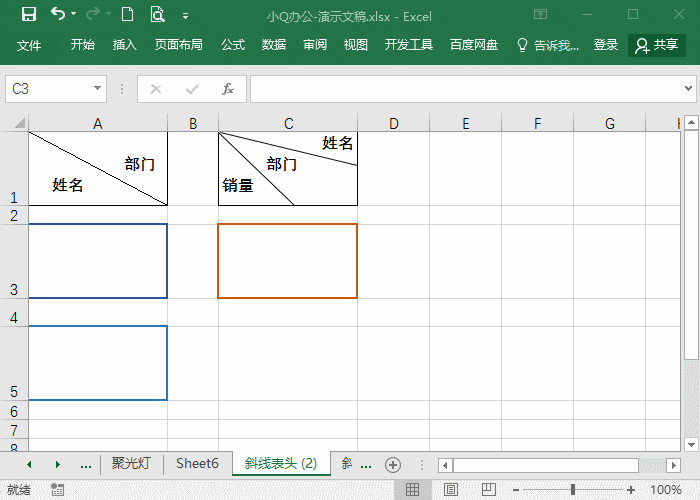Click vertical scrollbar up arrow
This screenshot has width=700, height=500.
pos(691,122)
